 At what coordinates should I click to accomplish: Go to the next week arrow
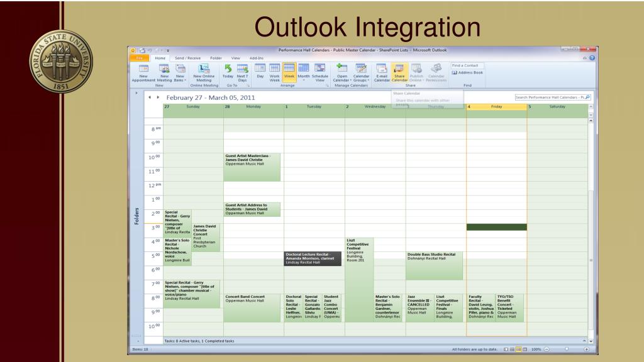pos(158,97)
